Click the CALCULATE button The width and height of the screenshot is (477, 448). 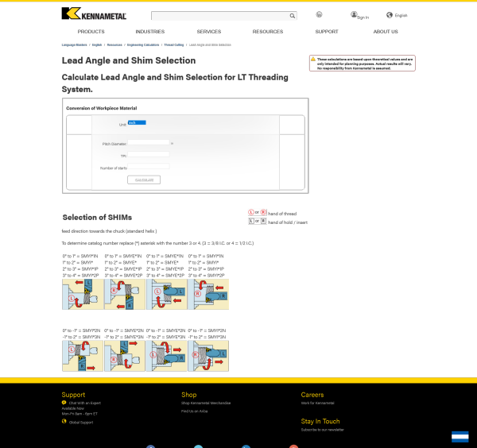click(144, 180)
